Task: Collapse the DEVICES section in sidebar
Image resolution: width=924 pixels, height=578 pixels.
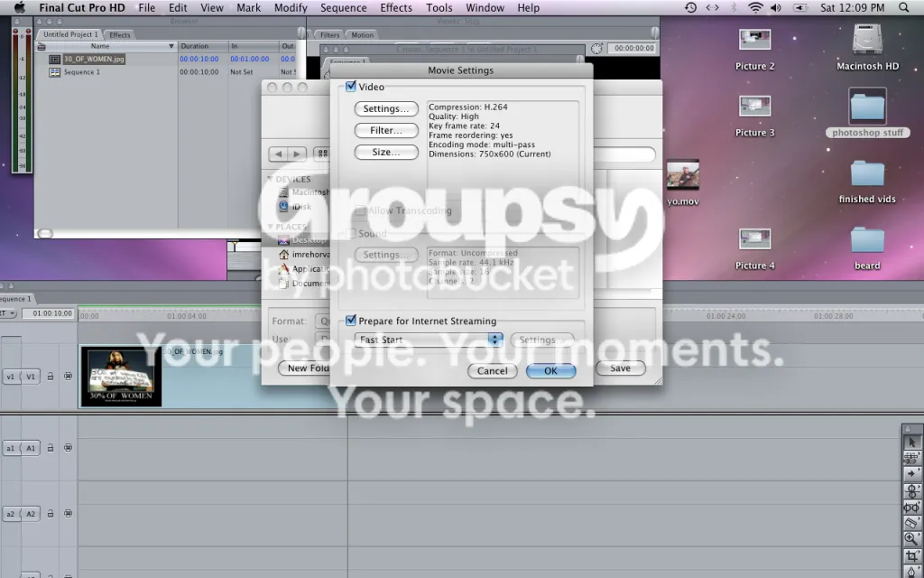Action: (270, 179)
